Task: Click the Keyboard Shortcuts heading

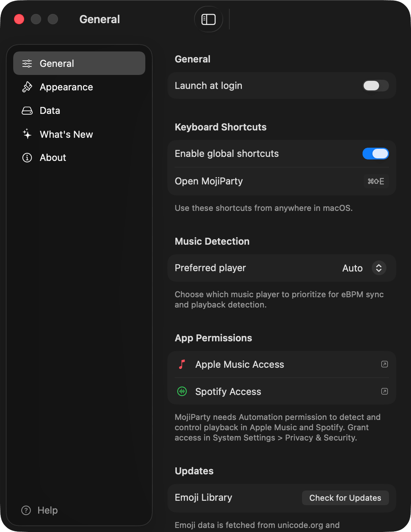Action: tap(221, 127)
